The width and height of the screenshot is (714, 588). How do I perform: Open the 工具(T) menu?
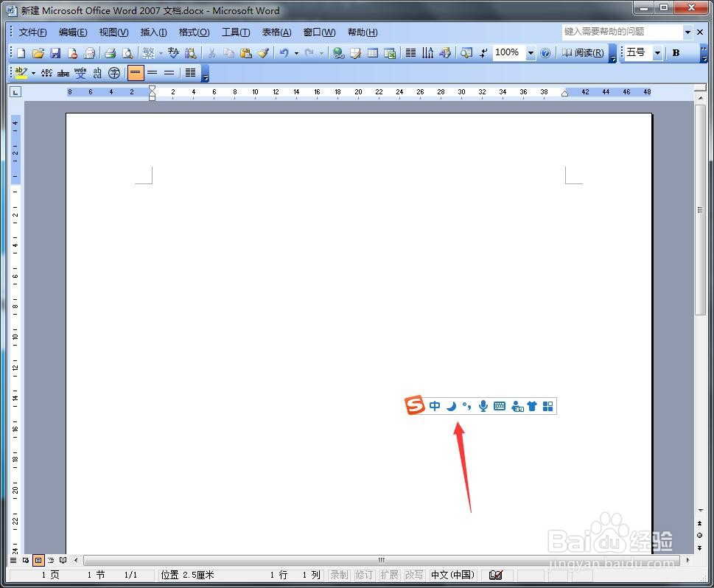point(235,32)
